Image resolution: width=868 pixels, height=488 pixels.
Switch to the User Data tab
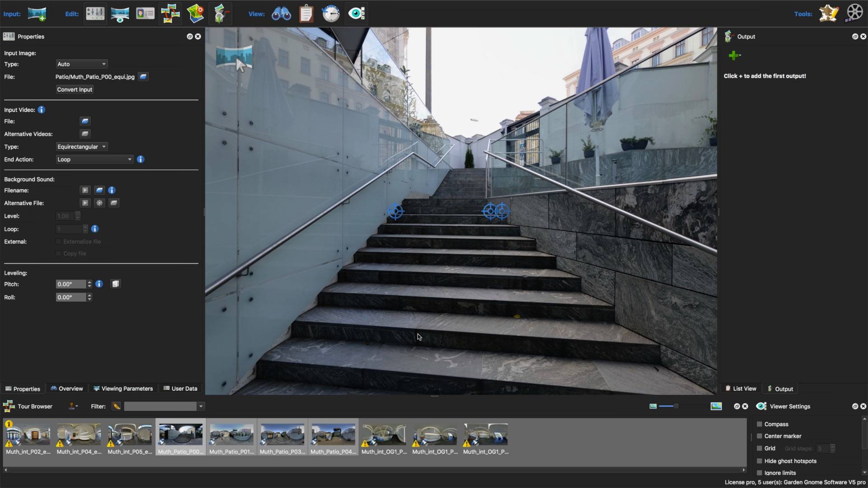coord(180,389)
